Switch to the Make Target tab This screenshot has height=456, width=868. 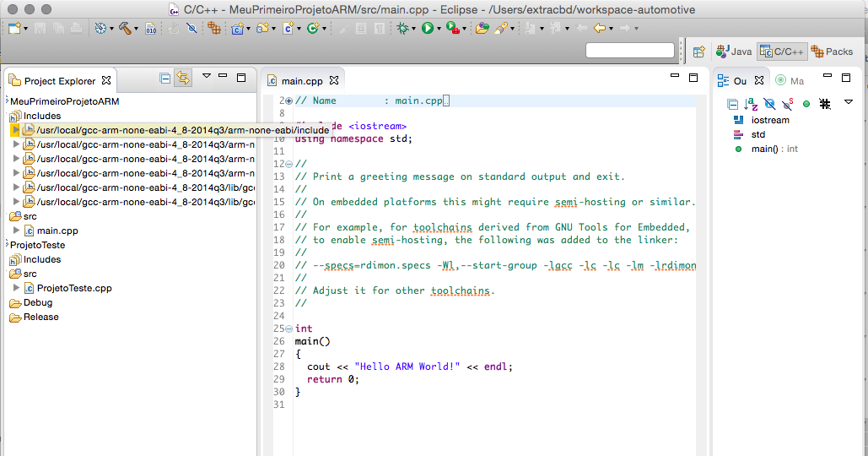click(x=790, y=81)
